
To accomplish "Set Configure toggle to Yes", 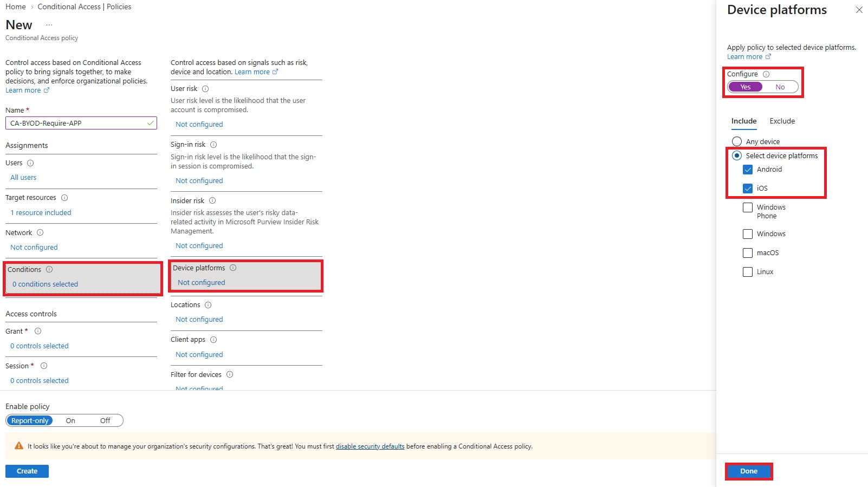I will pos(746,87).
